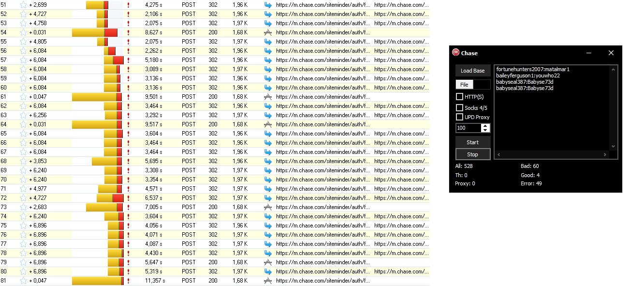
Task: Select the '11,357 s' duration cell
Action: tap(155, 281)
